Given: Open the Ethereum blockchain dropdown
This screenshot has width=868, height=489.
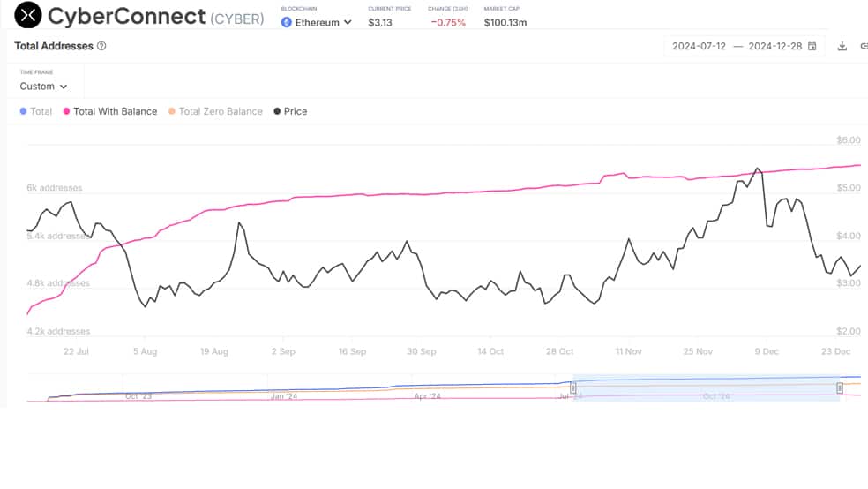Looking at the screenshot, I should (x=317, y=23).
